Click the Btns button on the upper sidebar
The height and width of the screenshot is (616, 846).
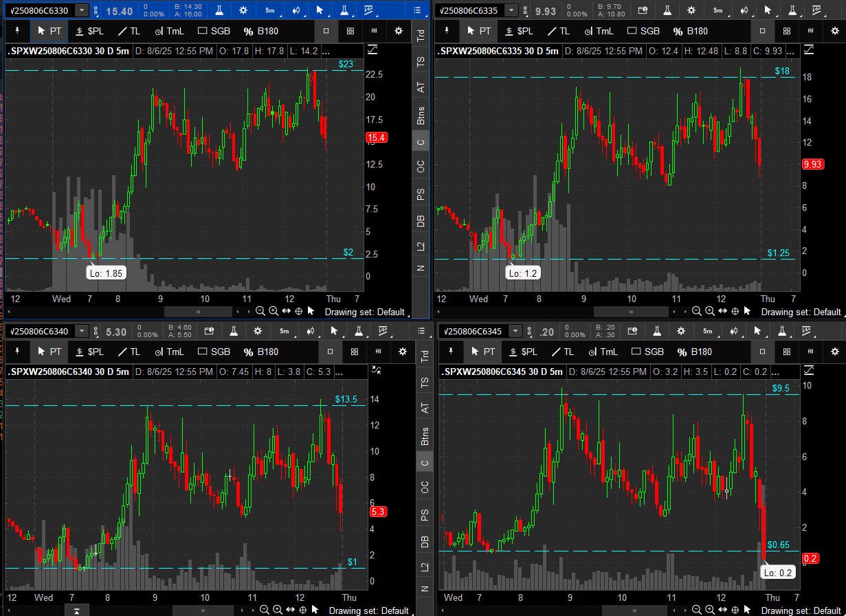[421, 115]
